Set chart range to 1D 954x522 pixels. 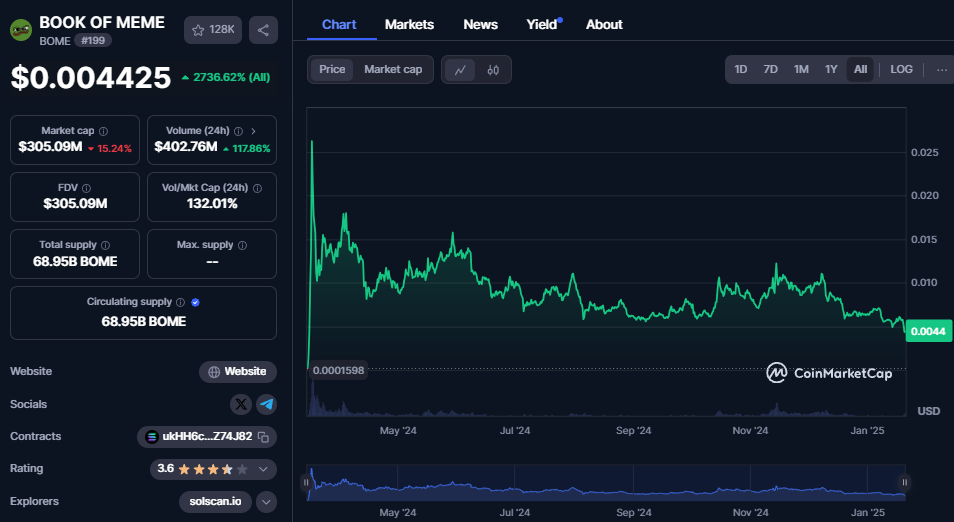point(740,69)
